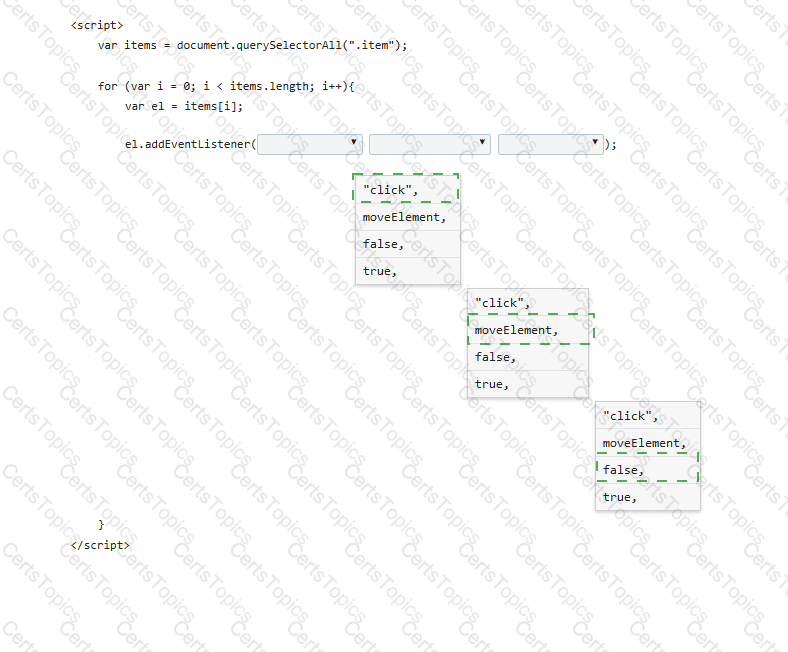Choose false, in the second option list
This screenshot has height=652, width=788.
point(528,357)
